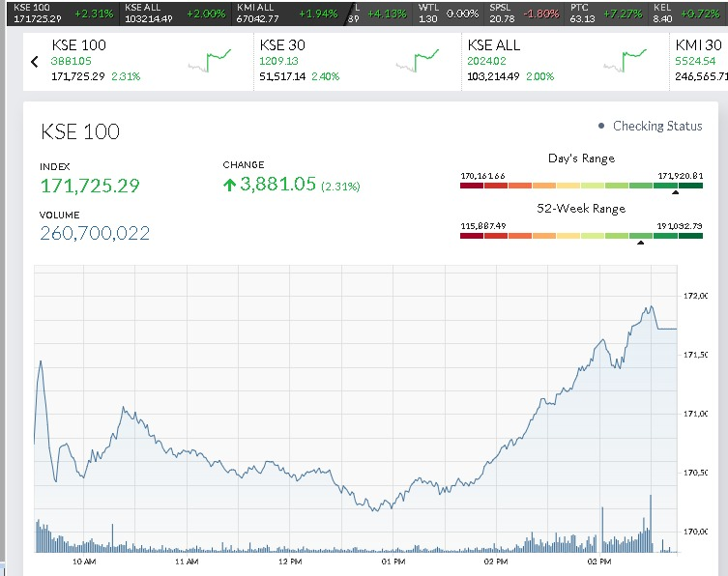Click the volume value 260,700,022
Viewport: 728px width, 576px height.
tap(95, 233)
